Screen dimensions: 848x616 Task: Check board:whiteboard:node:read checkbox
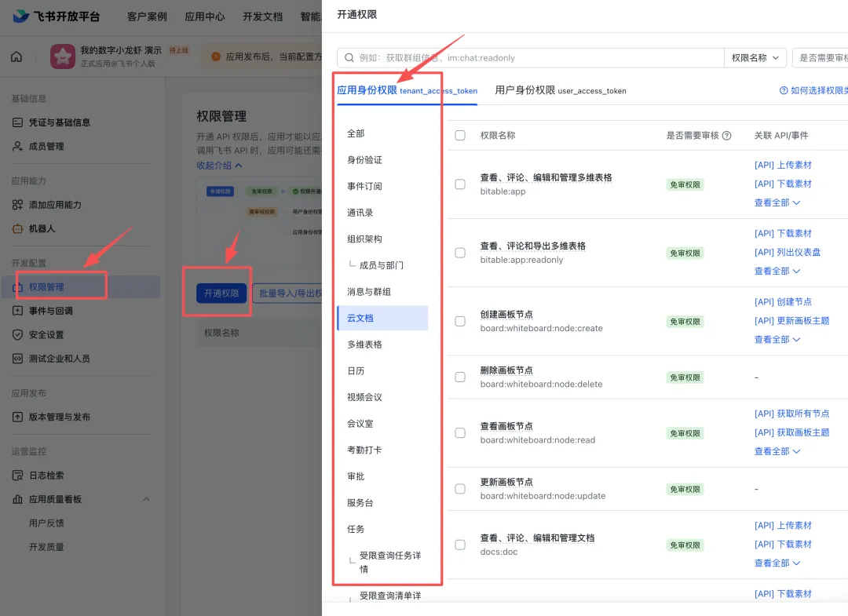[460, 433]
